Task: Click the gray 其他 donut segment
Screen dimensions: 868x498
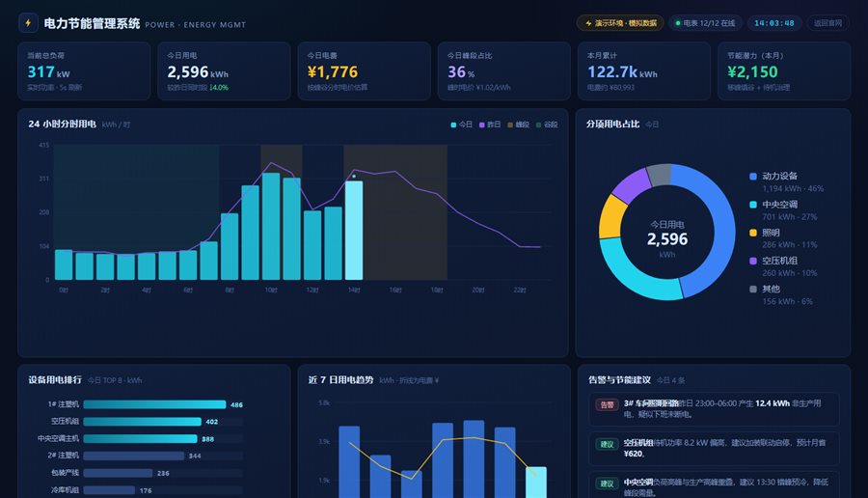Action: pos(659,175)
